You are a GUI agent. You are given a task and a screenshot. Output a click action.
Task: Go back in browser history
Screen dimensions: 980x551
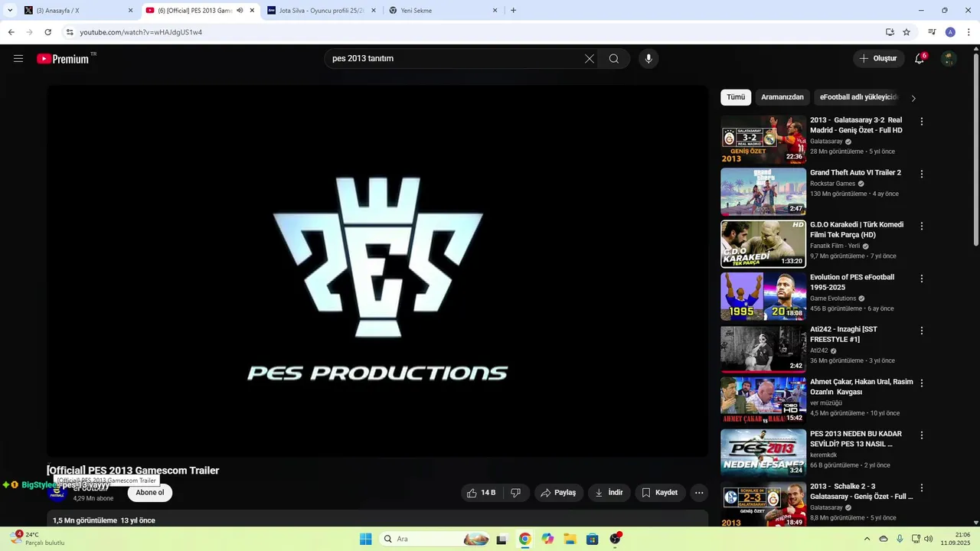pyautogui.click(x=11, y=32)
